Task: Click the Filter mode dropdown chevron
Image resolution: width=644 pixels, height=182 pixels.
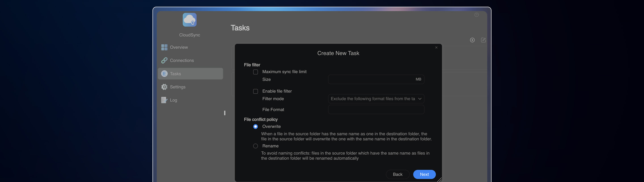Action: [420, 99]
